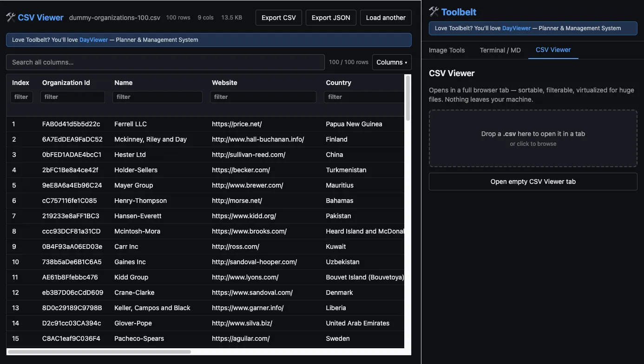Click the Henry-Thompson cell
This screenshot has height=364, width=644.
click(x=140, y=201)
